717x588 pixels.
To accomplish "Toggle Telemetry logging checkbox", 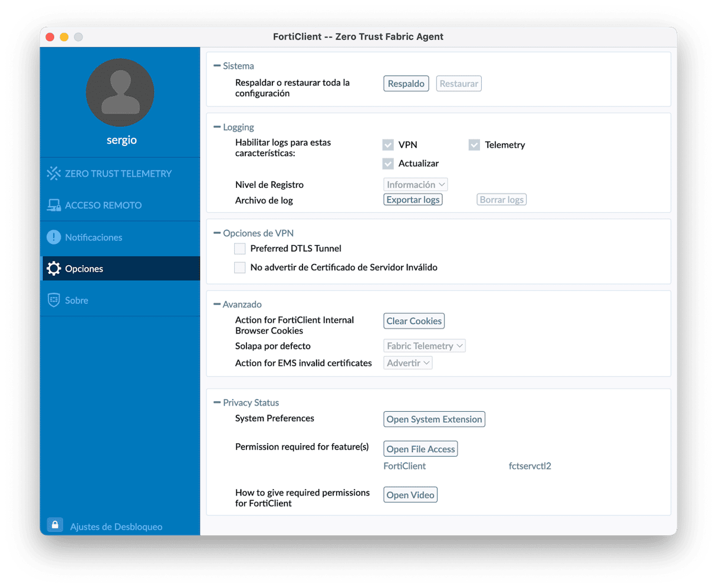I will pyautogui.click(x=475, y=145).
